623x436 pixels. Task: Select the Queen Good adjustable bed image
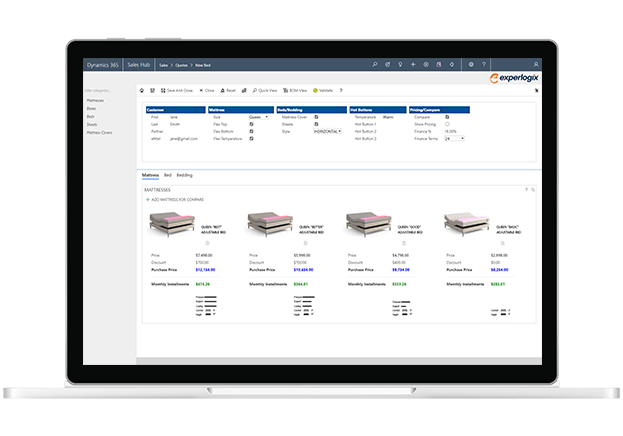(x=369, y=224)
